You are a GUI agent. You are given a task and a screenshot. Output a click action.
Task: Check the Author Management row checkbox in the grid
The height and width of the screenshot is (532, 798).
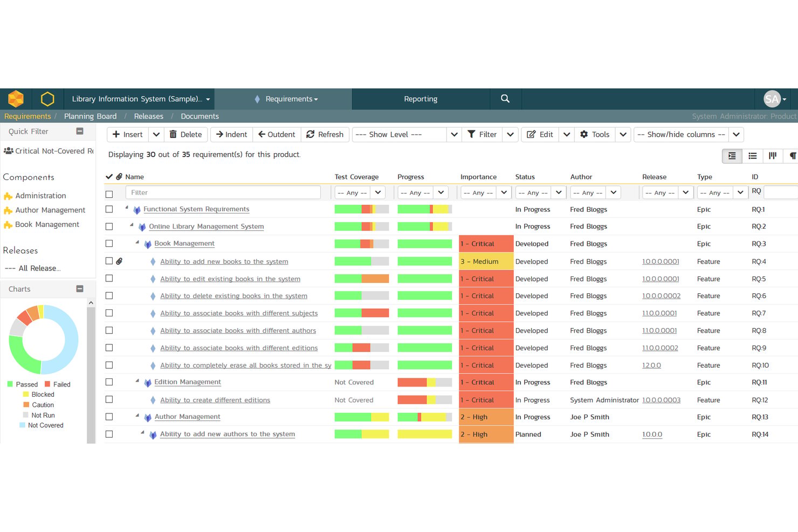[109, 417]
